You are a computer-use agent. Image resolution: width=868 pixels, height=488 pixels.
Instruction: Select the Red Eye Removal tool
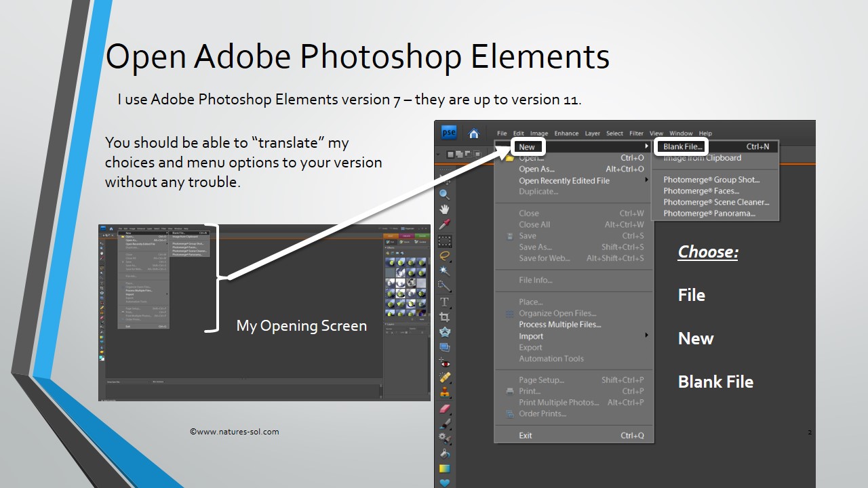444,363
